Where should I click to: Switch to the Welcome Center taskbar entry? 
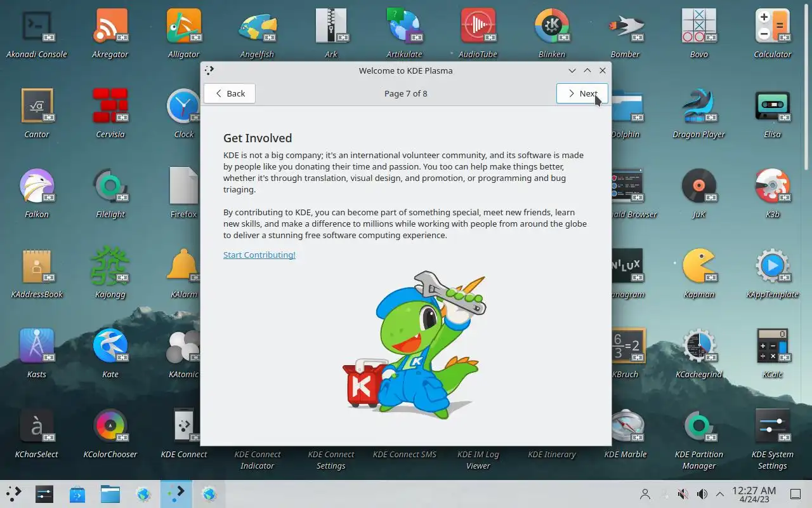tap(176, 493)
